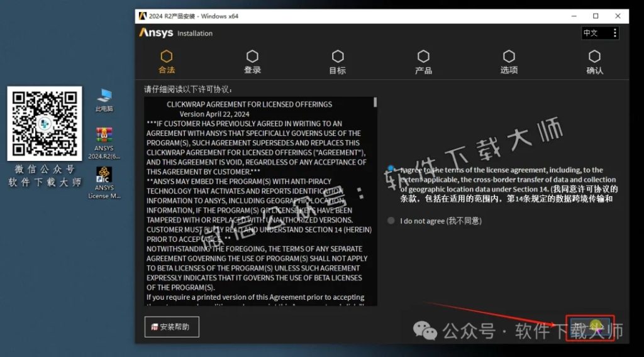Maximize the installer window
Screen dimensions: 644x357
coord(596,16)
